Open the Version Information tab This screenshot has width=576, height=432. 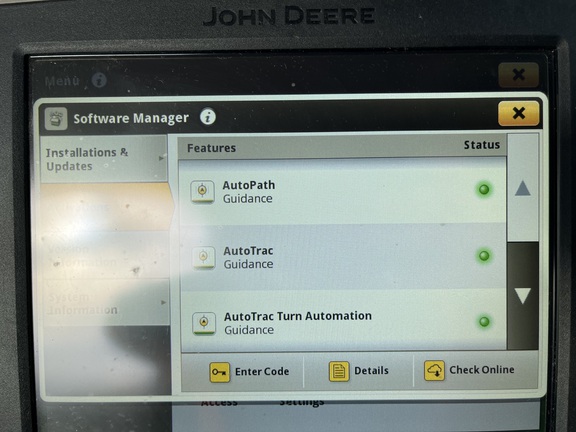106,256
